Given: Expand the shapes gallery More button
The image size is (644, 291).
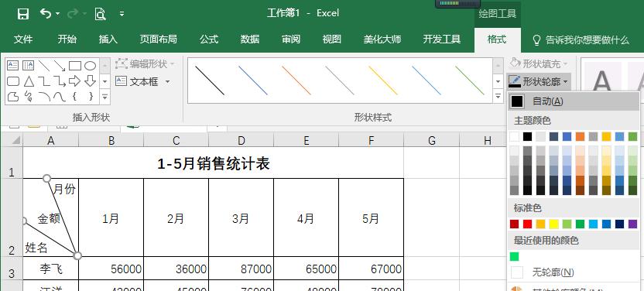Looking at the screenshot, I should click(105, 97).
